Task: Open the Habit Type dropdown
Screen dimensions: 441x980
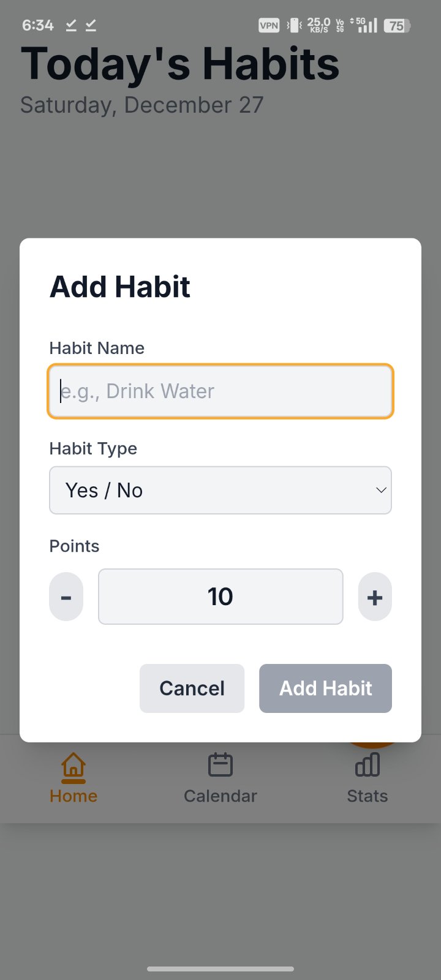Action: pos(221,490)
